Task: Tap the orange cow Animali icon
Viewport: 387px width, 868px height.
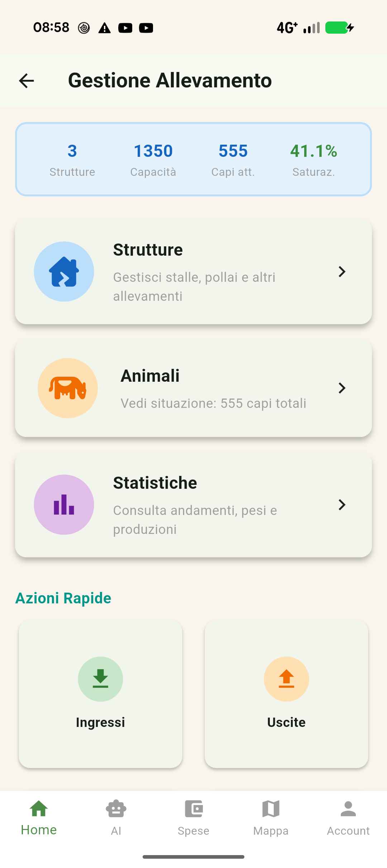Action: click(68, 388)
